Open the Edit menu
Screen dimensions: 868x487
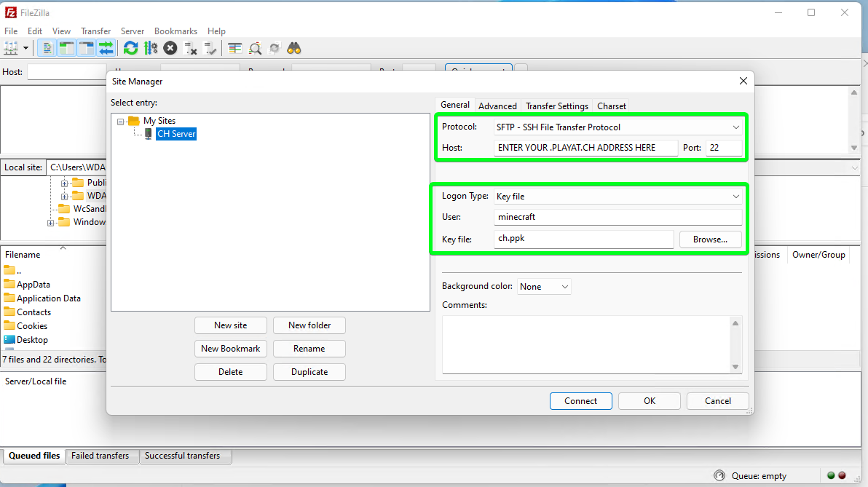pos(35,31)
